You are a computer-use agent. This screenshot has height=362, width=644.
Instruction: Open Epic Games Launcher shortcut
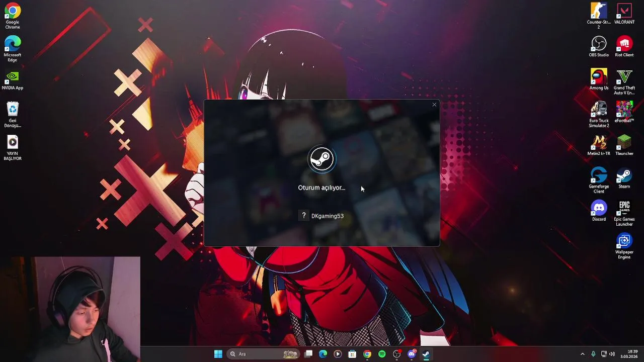tap(624, 213)
